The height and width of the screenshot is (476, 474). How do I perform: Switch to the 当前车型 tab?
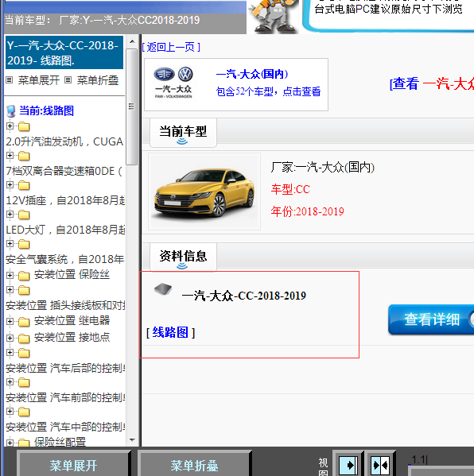click(x=183, y=133)
